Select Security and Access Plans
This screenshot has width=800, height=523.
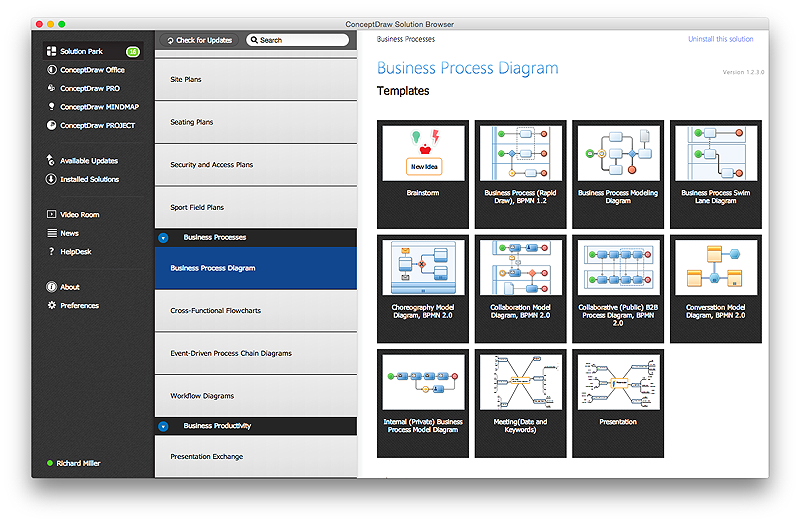256,165
